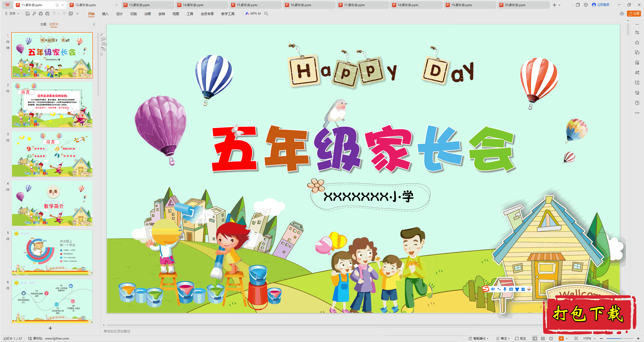Switch to the 15.家长会.pptx document tab
Screen dimensions: 644x342
click(255, 5)
